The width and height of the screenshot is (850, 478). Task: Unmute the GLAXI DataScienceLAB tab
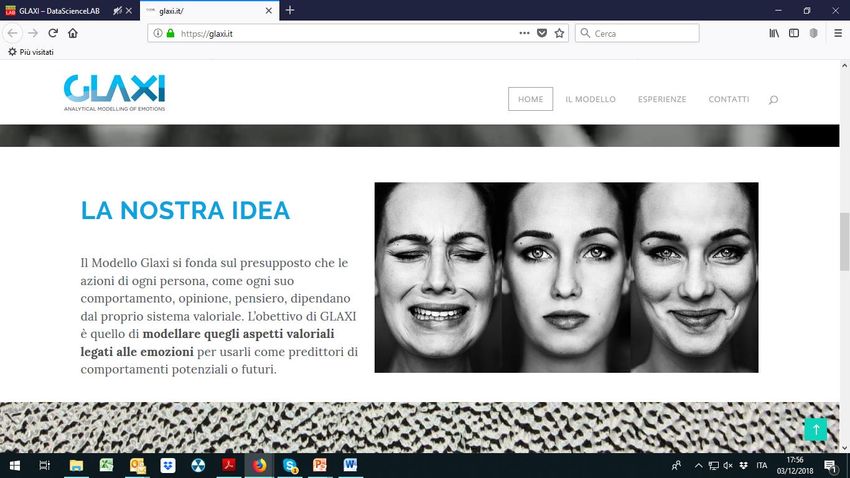click(x=118, y=10)
